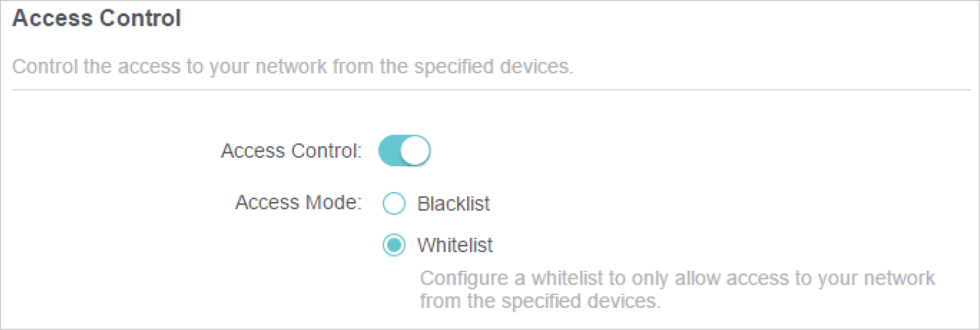Click the "Access Control:" field label

(291, 152)
